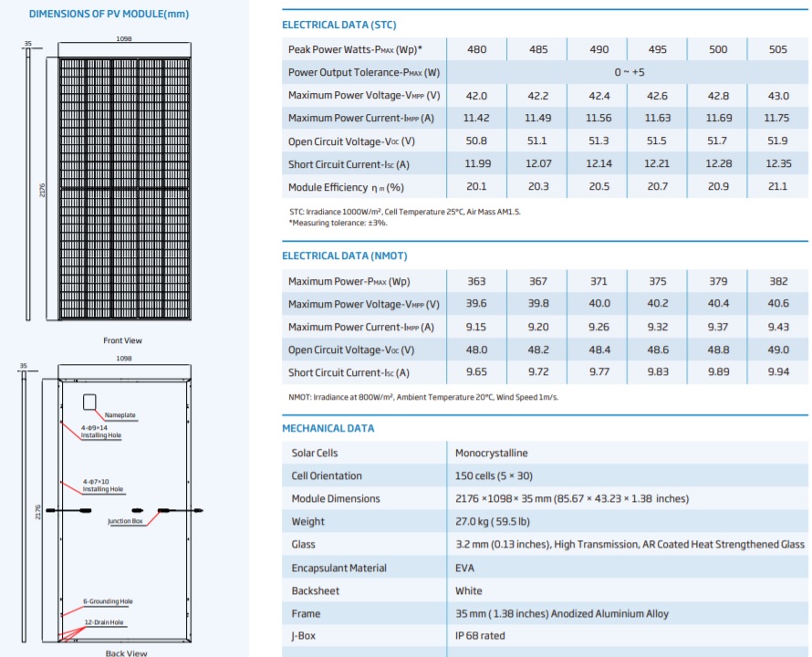The width and height of the screenshot is (812, 657).
Task: Click the 'ELECTRICAL DATA (NMOT)' heading
Action: (345, 256)
